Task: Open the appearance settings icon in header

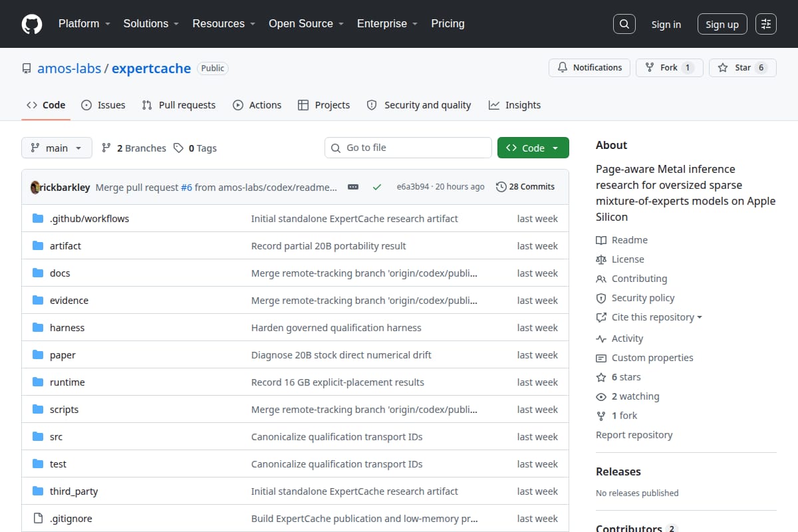Action: tap(766, 24)
